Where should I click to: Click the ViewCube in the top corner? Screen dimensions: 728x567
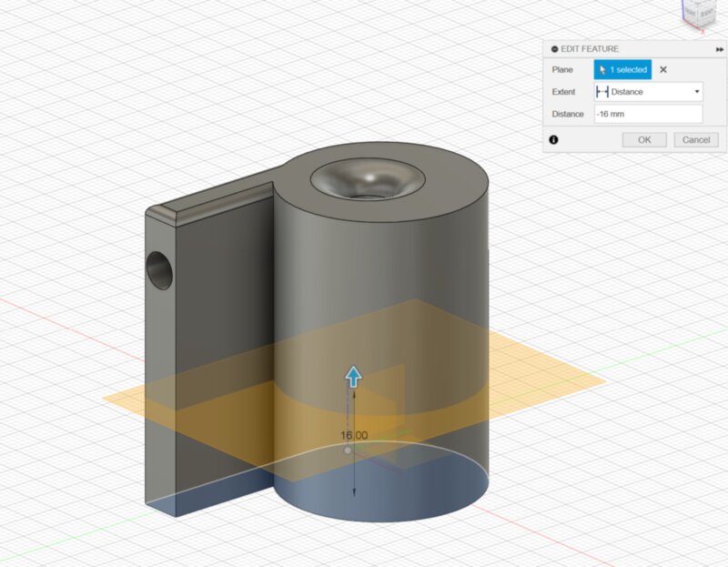click(700, 14)
